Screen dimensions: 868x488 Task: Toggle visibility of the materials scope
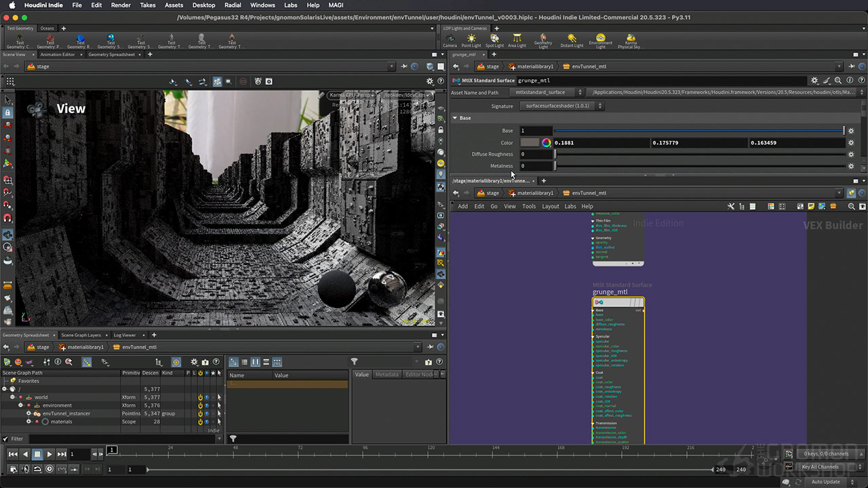[x=206, y=422]
